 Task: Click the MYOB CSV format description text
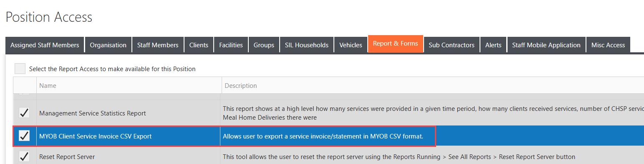tap(323, 136)
